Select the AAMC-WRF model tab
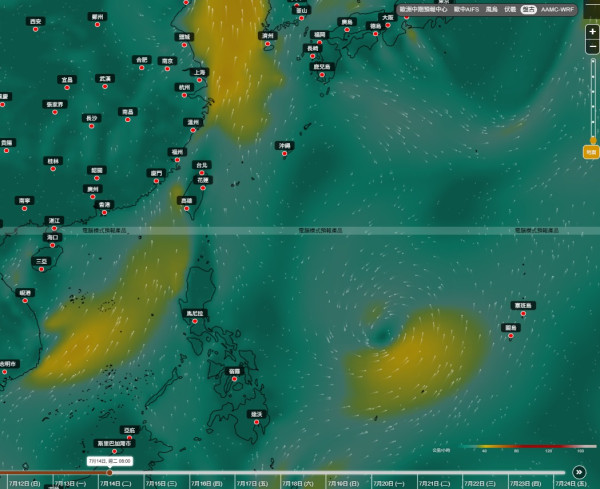The width and height of the screenshot is (600, 489). point(557,10)
